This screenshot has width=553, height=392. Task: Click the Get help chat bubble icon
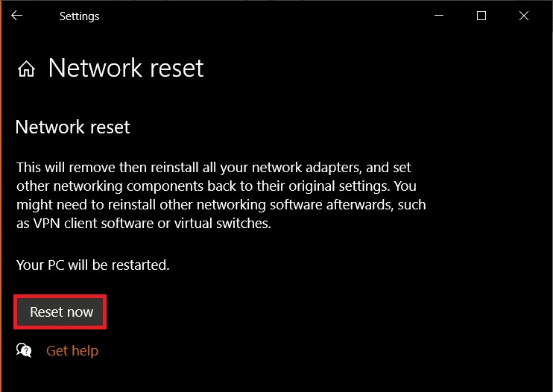click(24, 350)
